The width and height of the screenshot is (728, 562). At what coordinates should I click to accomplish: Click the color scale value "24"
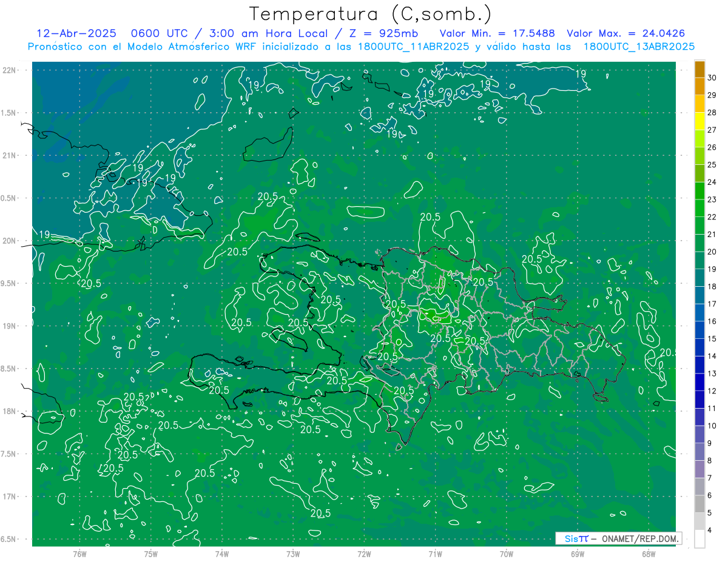pos(712,182)
